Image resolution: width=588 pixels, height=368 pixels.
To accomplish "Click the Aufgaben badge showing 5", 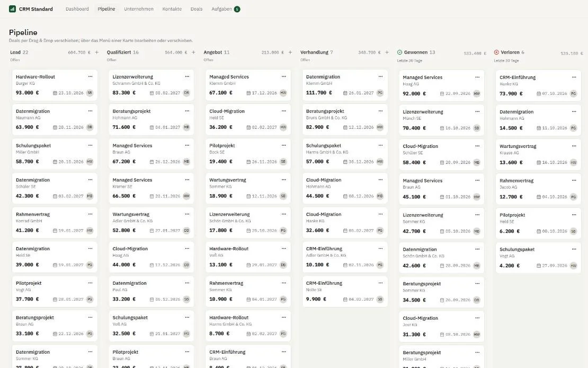I will 237,9.
